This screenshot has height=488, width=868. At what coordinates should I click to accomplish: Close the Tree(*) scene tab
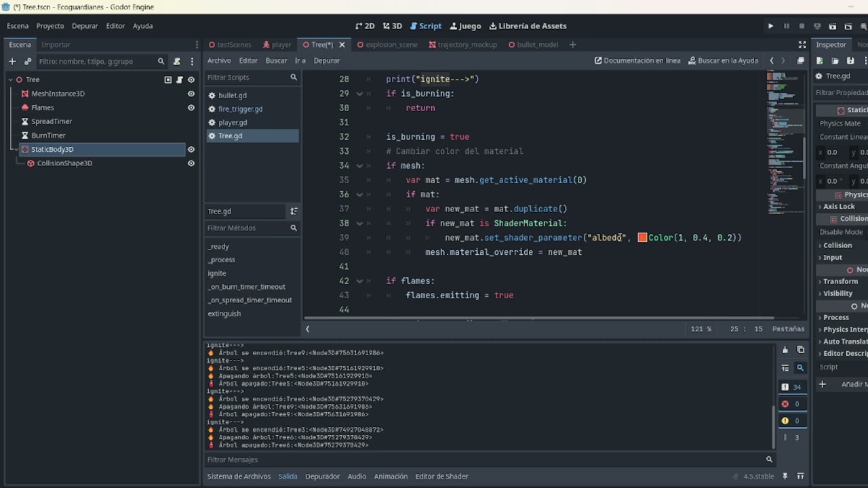pyautogui.click(x=342, y=45)
